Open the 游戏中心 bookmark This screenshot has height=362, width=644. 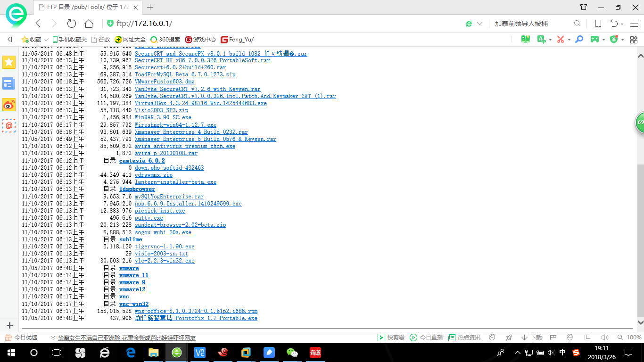coord(200,40)
